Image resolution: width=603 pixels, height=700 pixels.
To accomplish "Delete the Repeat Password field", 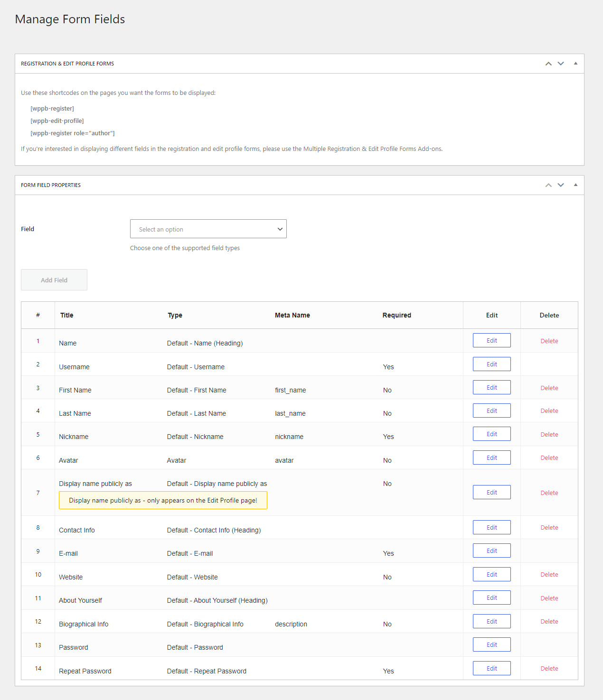I will 549,669.
